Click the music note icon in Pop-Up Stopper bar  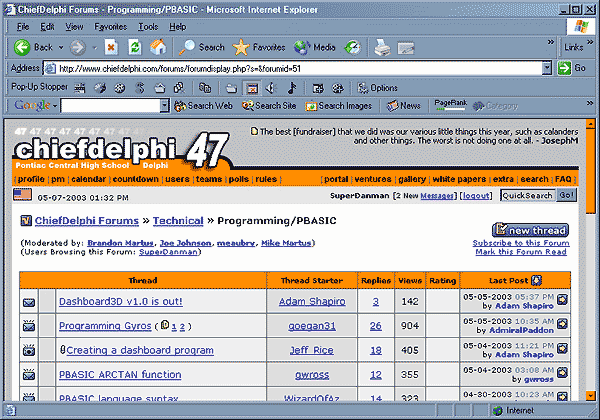292,88
